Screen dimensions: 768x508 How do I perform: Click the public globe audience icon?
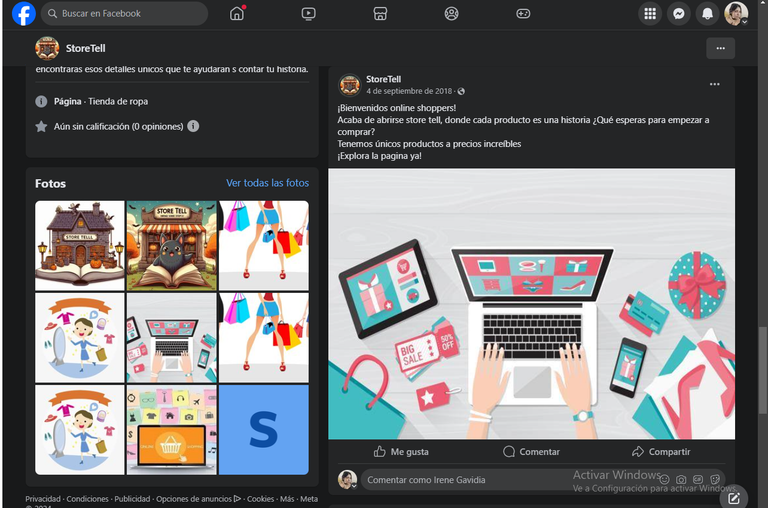click(x=461, y=91)
